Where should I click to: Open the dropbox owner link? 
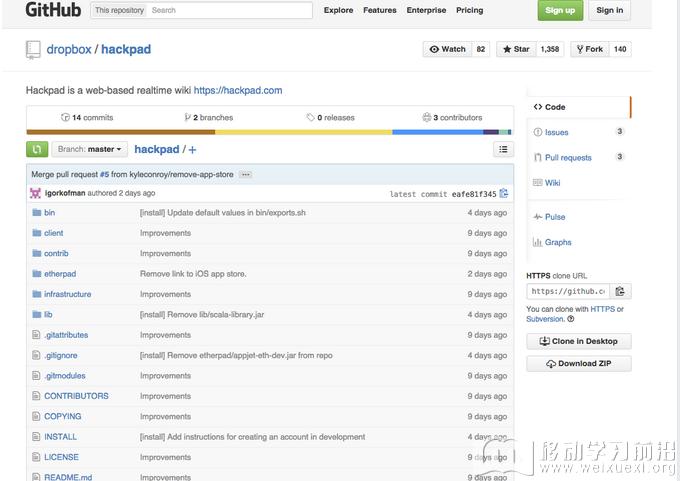(x=69, y=49)
